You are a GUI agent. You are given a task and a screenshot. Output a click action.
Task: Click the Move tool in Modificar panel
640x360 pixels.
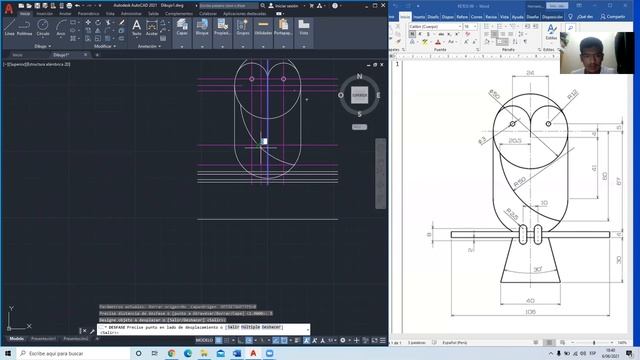88,22
